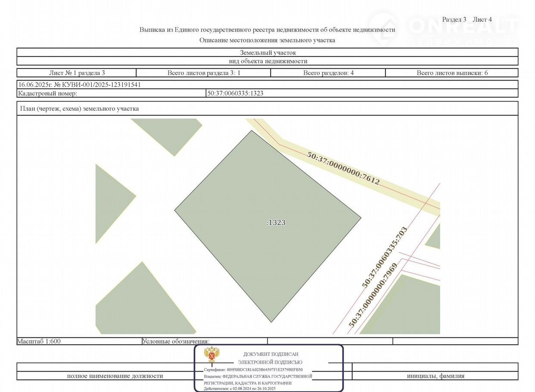Click the ONREALT watermark house logo
Screen dimensions: 535x392
point(383,27)
